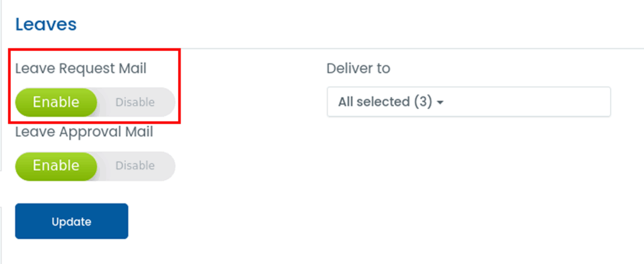Image resolution: width=644 pixels, height=264 pixels.
Task: Toggle the Leave Request Mail switch
Action: pyautogui.click(x=95, y=102)
